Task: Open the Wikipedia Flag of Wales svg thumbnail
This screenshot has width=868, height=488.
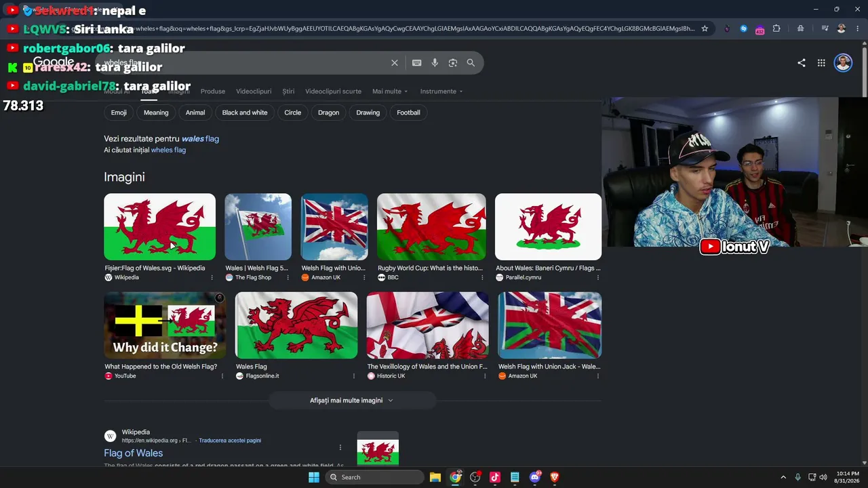Action: 159,227
